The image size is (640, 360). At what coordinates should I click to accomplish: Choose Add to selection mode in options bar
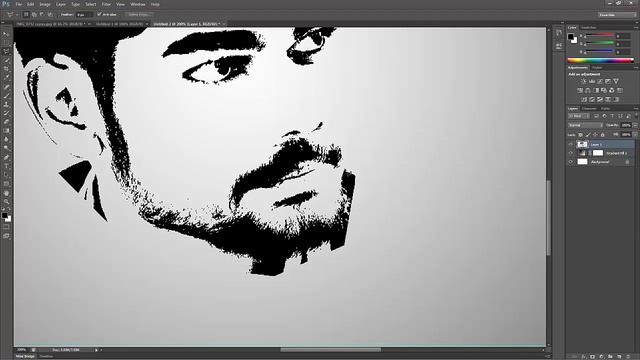(x=34, y=14)
